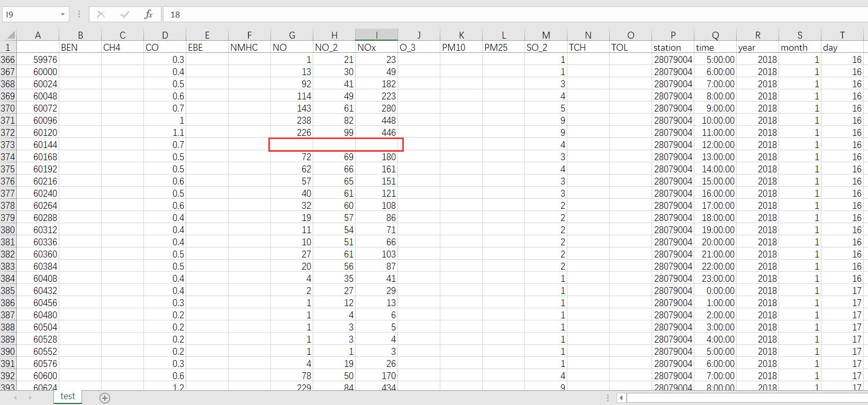This screenshot has width=868, height=405.
Task: Click the time cell 12:00:00
Action: [x=715, y=145]
